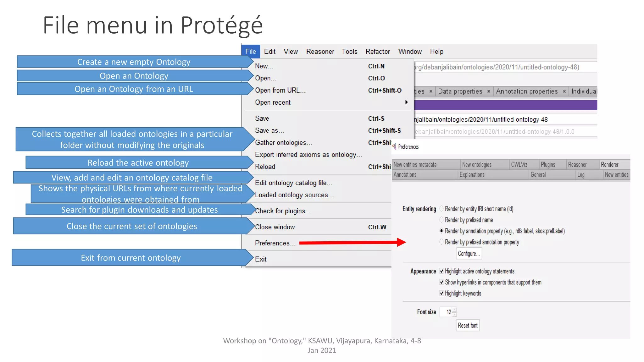Open the Window menu
The height and width of the screenshot is (362, 644).
tap(410, 52)
